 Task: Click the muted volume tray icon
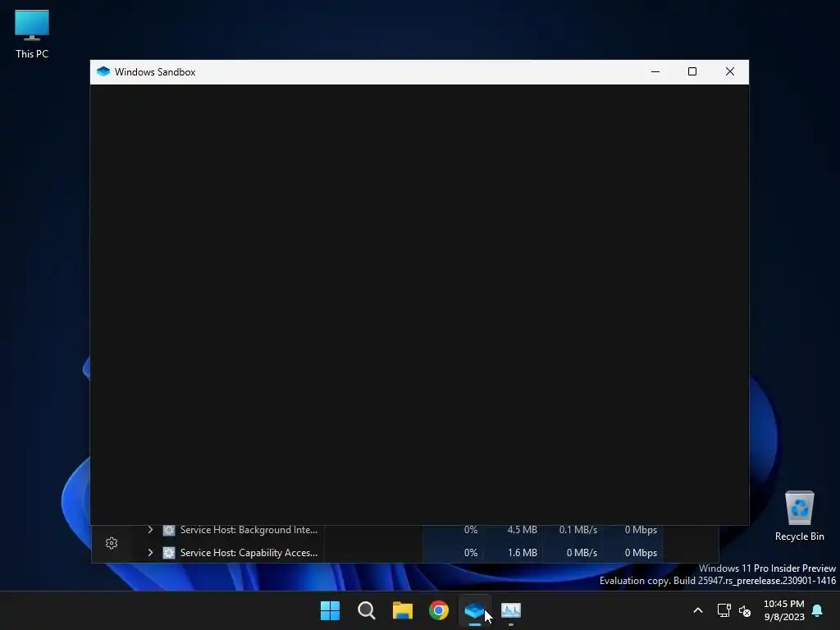tap(745, 610)
